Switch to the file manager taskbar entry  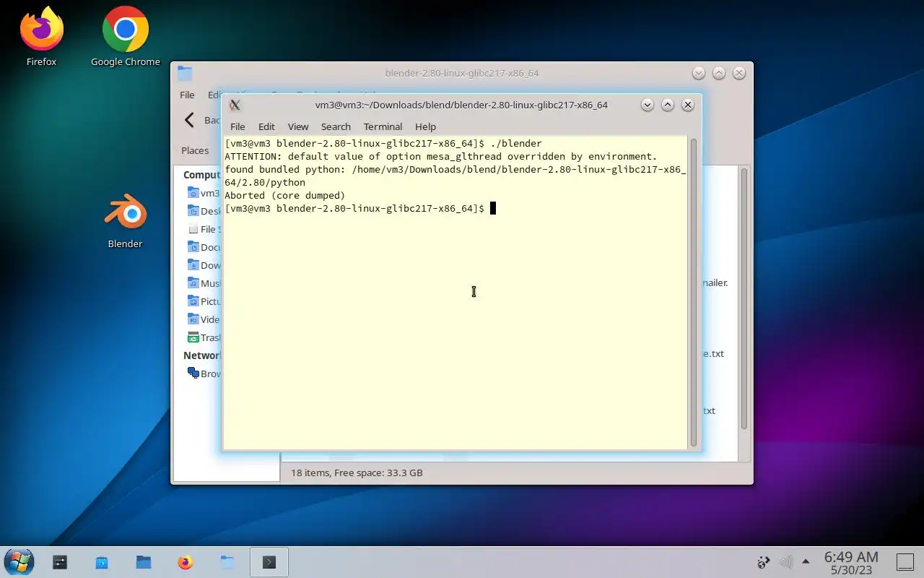[x=227, y=562]
